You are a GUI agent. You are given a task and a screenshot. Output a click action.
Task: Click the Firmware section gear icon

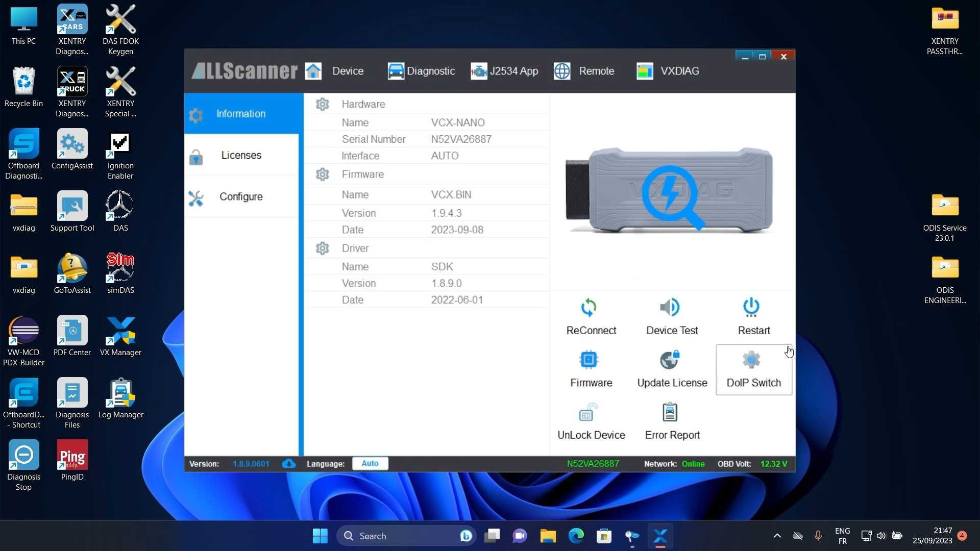(322, 174)
